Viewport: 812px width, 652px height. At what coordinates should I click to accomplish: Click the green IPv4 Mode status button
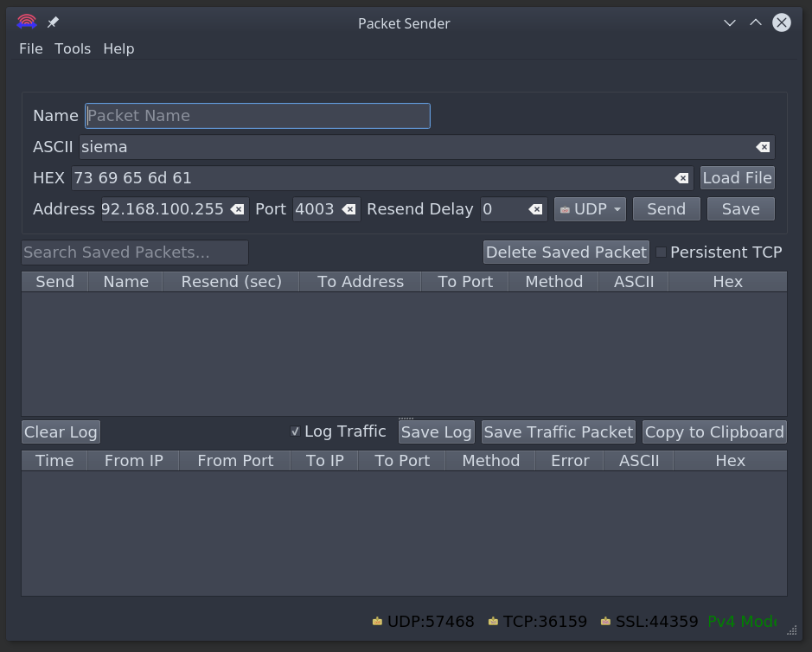tap(742, 621)
